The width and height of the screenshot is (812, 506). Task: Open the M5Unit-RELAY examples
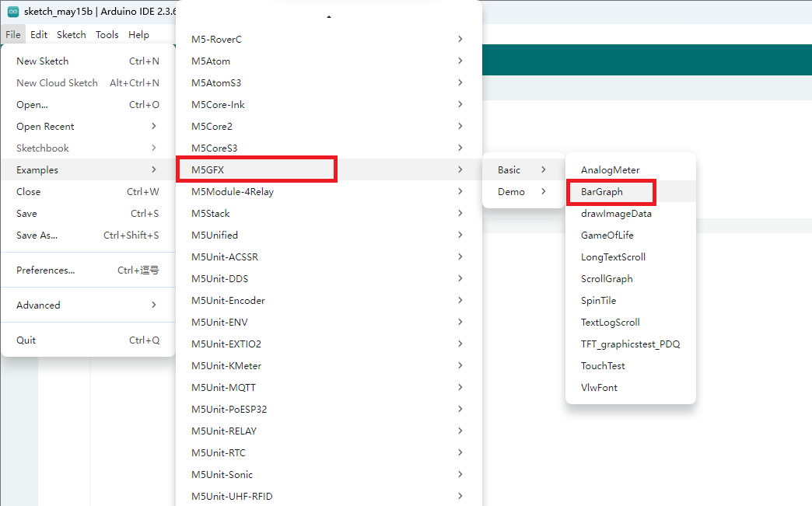click(329, 431)
